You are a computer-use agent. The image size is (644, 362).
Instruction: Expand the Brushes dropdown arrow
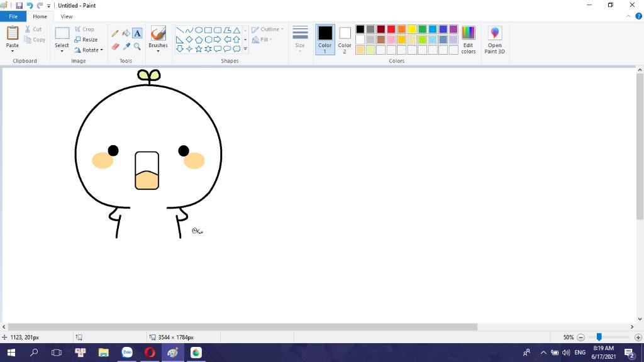click(158, 52)
